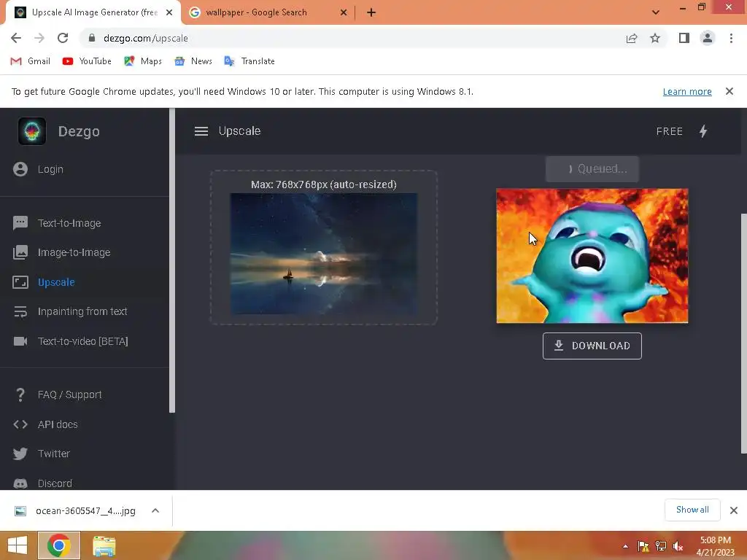
Task: Show hidden tray icons arrow
Action: pos(625,546)
